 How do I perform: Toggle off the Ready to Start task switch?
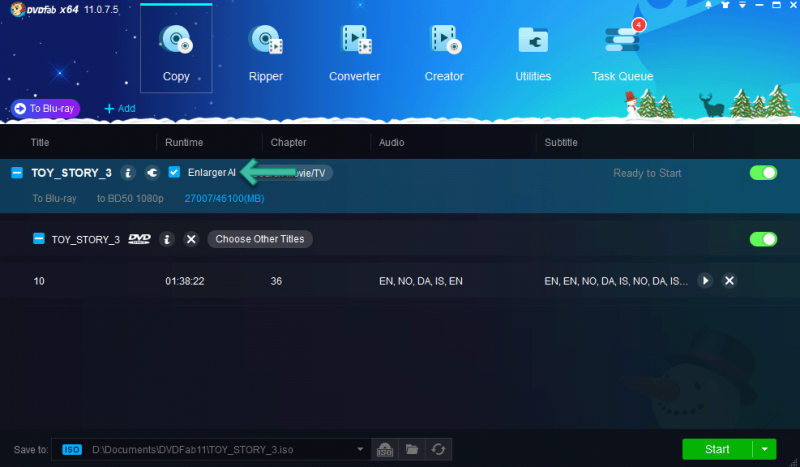click(763, 173)
